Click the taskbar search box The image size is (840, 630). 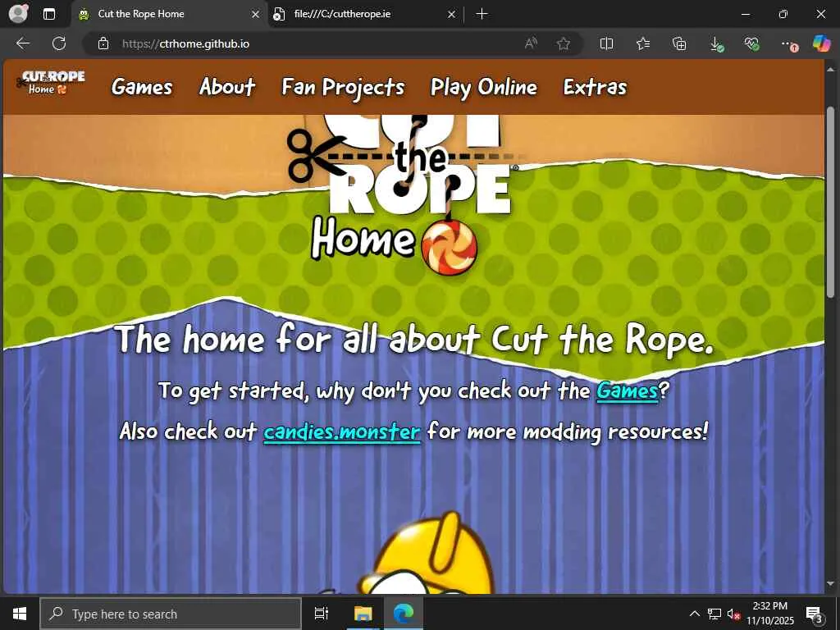click(171, 614)
